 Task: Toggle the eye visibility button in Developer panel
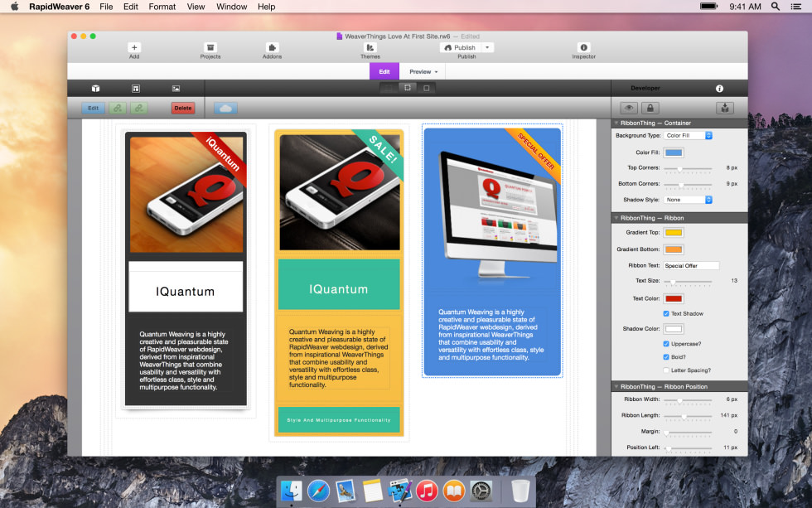point(629,109)
